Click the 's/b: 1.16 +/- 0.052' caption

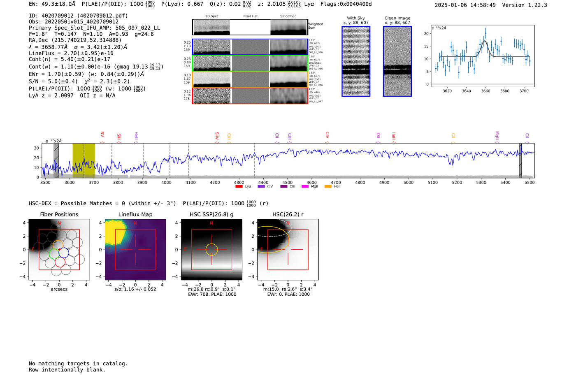135,289
